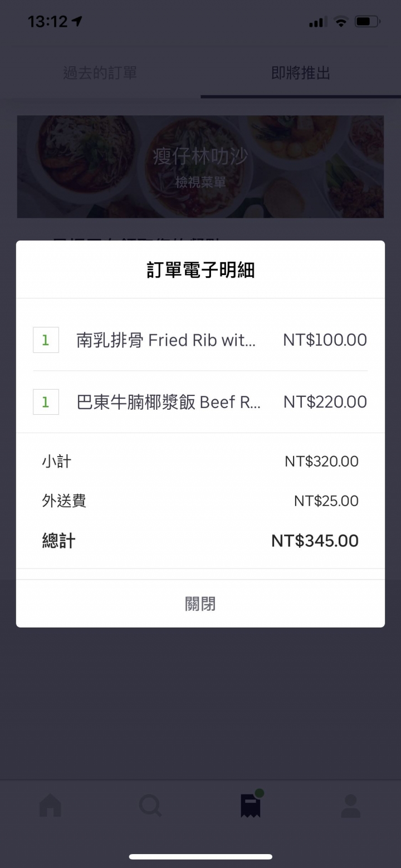Tap the location arrow in status bar
This screenshot has width=401, height=868.
point(77,22)
